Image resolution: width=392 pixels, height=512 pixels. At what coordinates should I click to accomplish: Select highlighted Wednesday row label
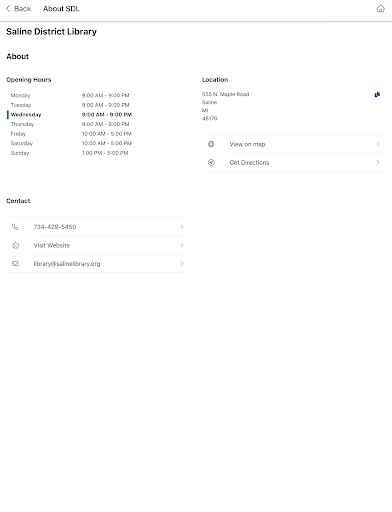coord(26,115)
